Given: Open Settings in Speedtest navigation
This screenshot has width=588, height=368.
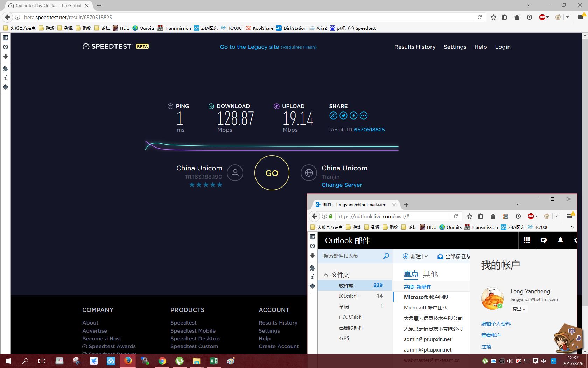Looking at the screenshot, I should click(x=455, y=47).
